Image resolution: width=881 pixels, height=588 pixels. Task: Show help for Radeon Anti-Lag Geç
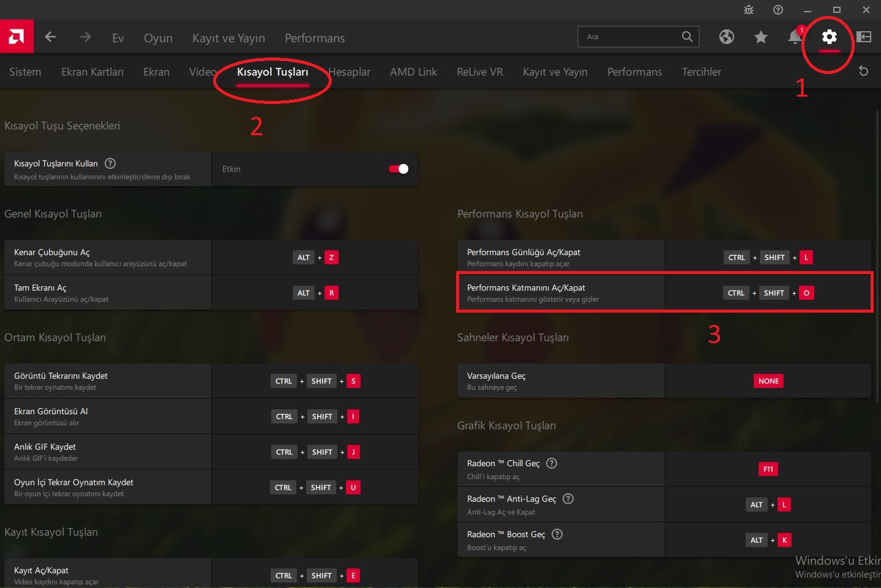568,499
